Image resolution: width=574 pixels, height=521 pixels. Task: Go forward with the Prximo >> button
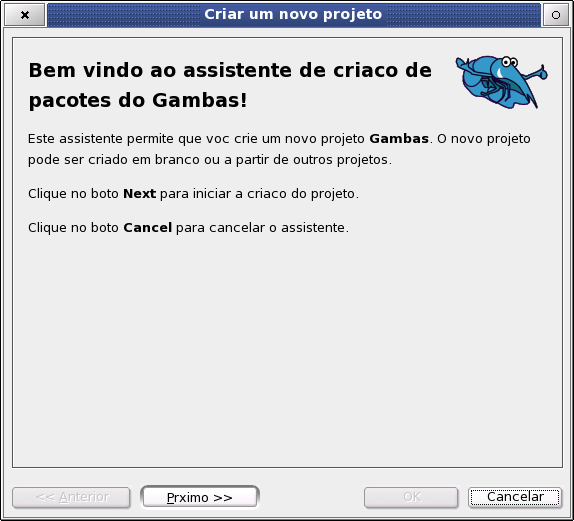pos(200,497)
